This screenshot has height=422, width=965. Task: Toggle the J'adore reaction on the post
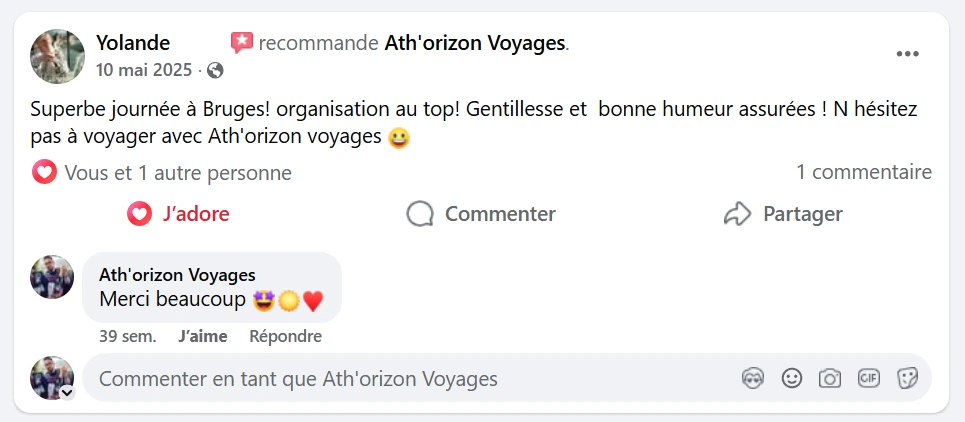pyautogui.click(x=179, y=214)
